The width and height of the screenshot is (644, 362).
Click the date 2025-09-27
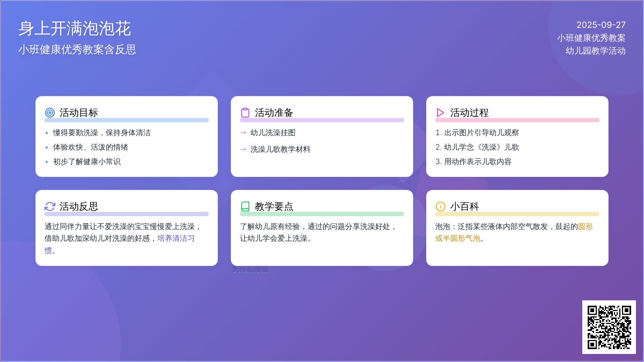(x=601, y=25)
